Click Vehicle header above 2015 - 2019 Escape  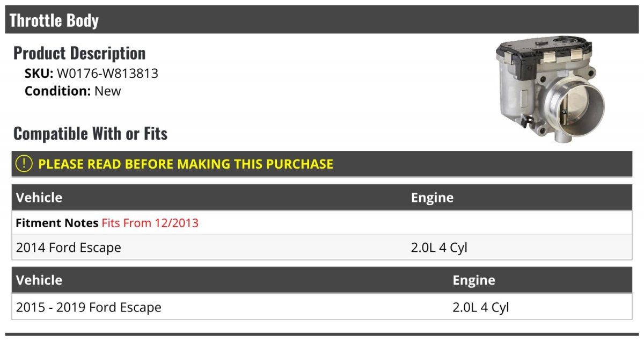click(39, 280)
